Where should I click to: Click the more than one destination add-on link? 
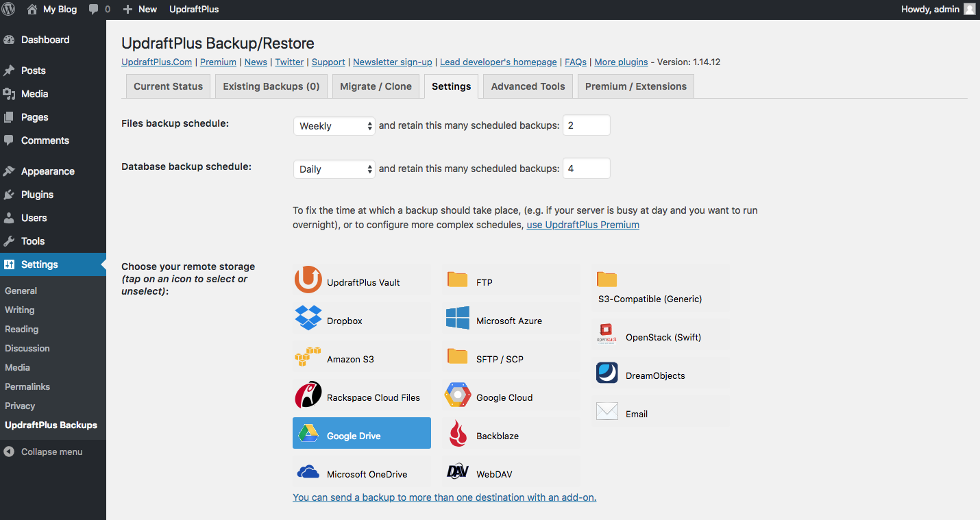click(444, 497)
